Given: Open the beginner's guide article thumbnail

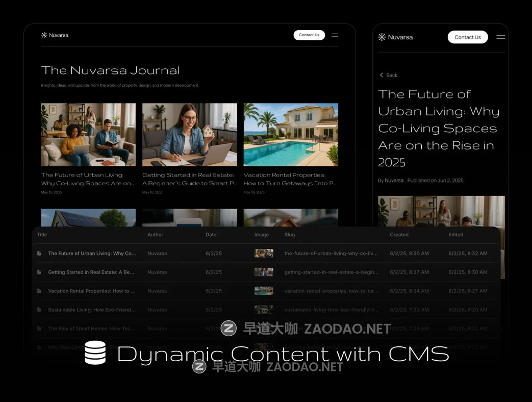Looking at the screenshot, I should [x=189, y=135].
